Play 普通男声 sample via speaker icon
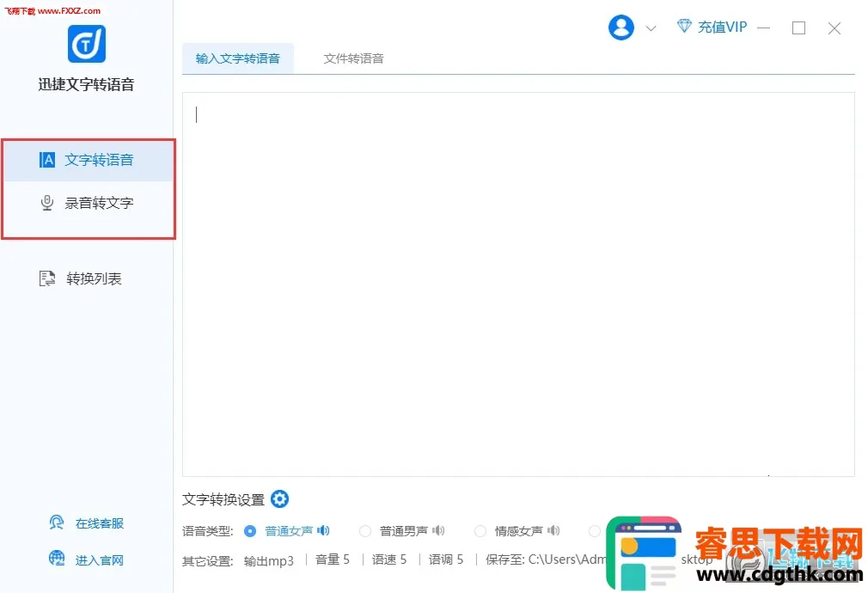Screen dimensions: 868x593 coord(438,531)
